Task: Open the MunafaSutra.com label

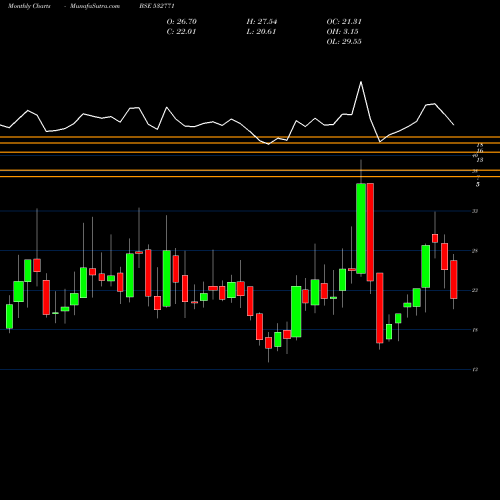Action: tap(95, 6)
